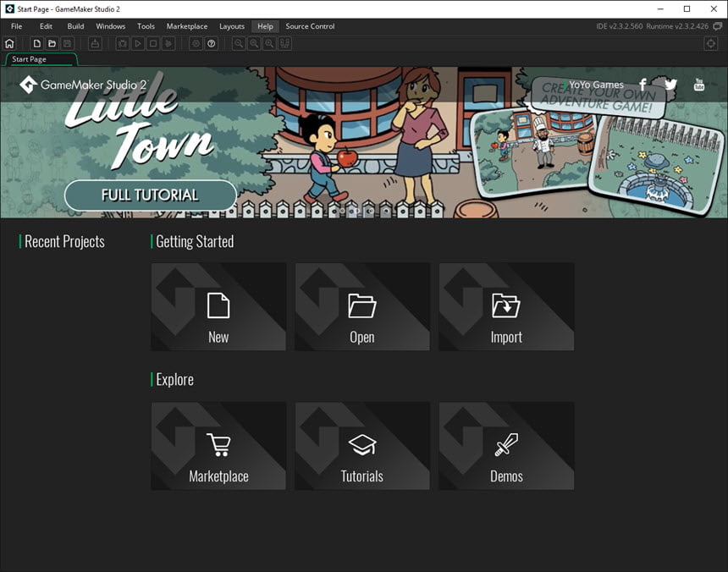The height and width of the screenshot is (572, 728).
Task: Click the Create Executable toolbar icon
Action: click(95, 44)
